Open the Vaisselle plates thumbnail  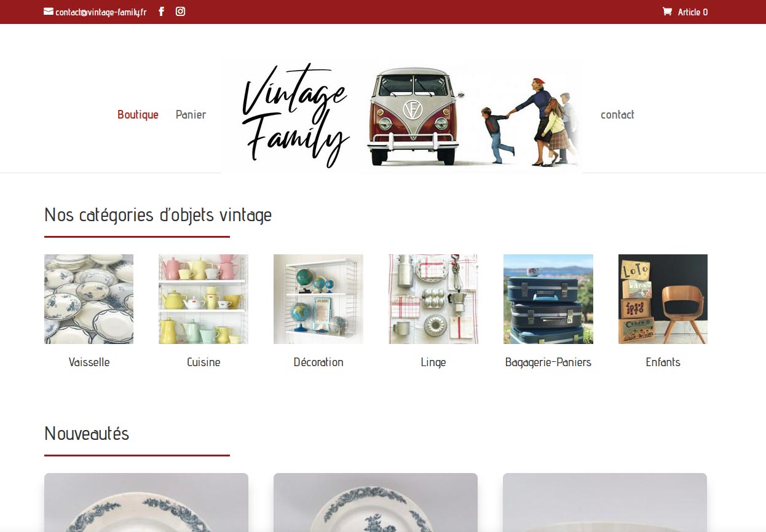tap(89, 299)
